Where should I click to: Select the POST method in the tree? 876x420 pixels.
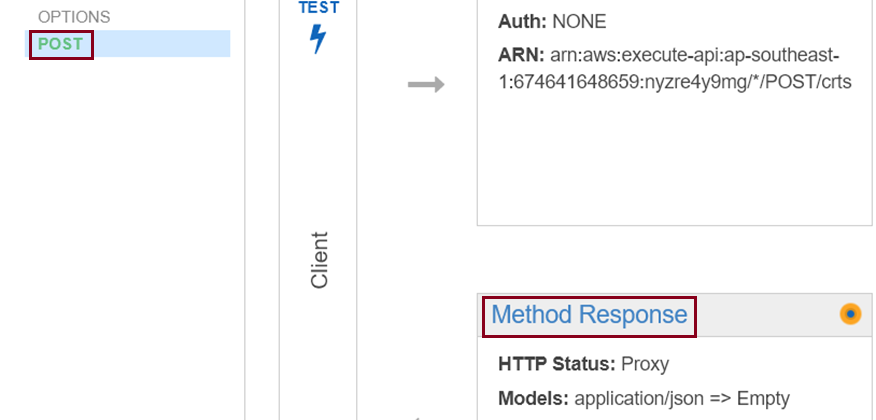pos(60,44)
